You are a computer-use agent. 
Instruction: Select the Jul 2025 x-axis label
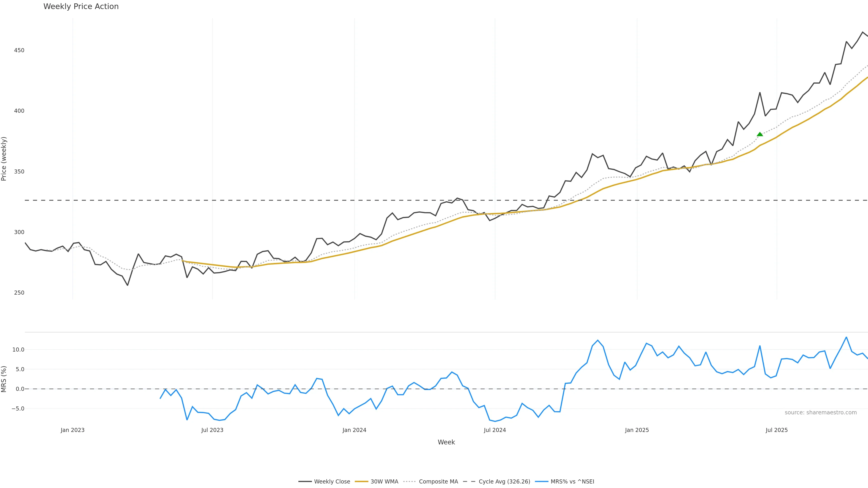pos(776,430)
